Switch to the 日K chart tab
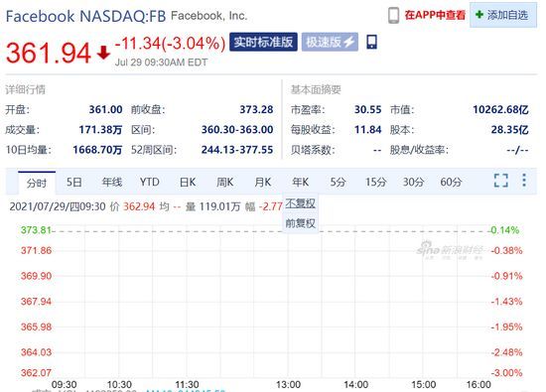 (x=188, y=182)
